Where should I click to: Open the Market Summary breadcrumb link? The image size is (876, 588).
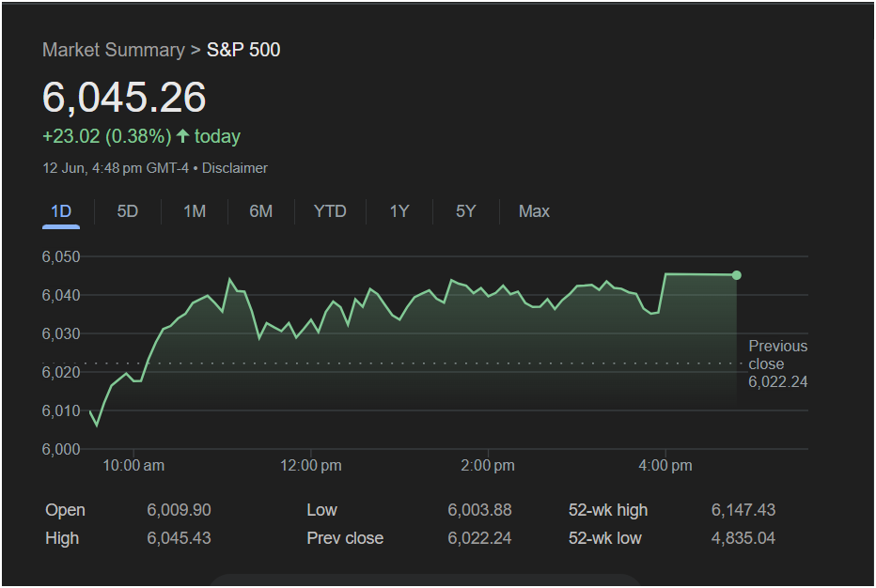(114, 50)
